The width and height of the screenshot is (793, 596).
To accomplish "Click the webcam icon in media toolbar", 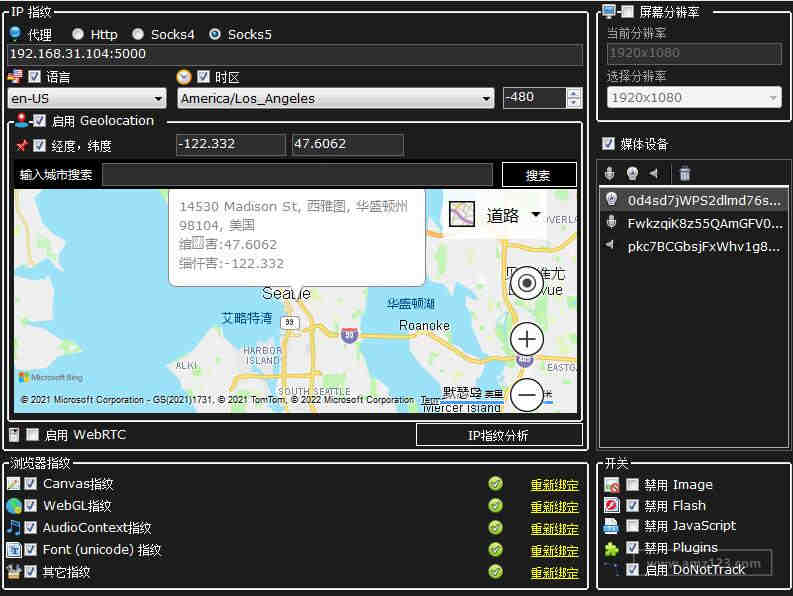I will click(632, 174).
